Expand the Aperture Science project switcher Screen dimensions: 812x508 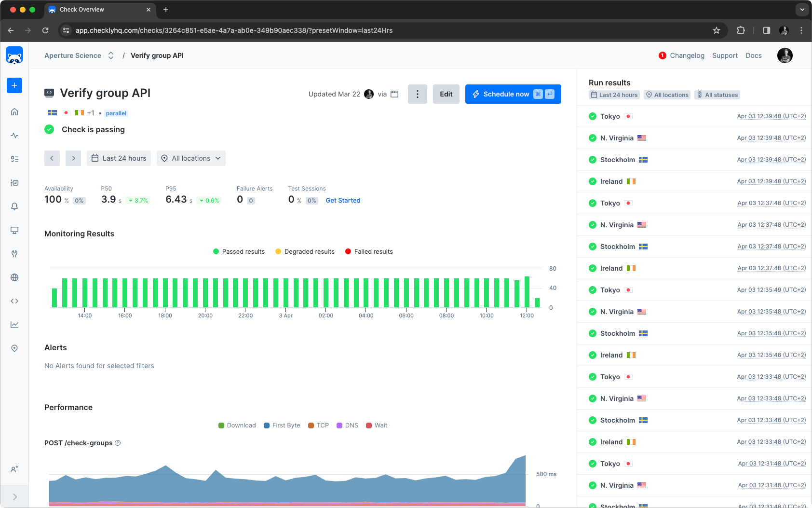coord(110,55)
